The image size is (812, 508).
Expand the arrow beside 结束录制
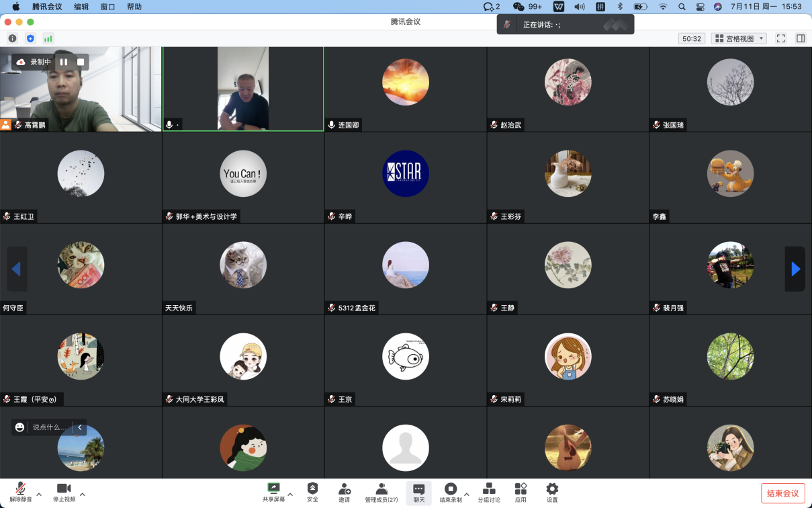pyautogui.click(x=467, y=495)
